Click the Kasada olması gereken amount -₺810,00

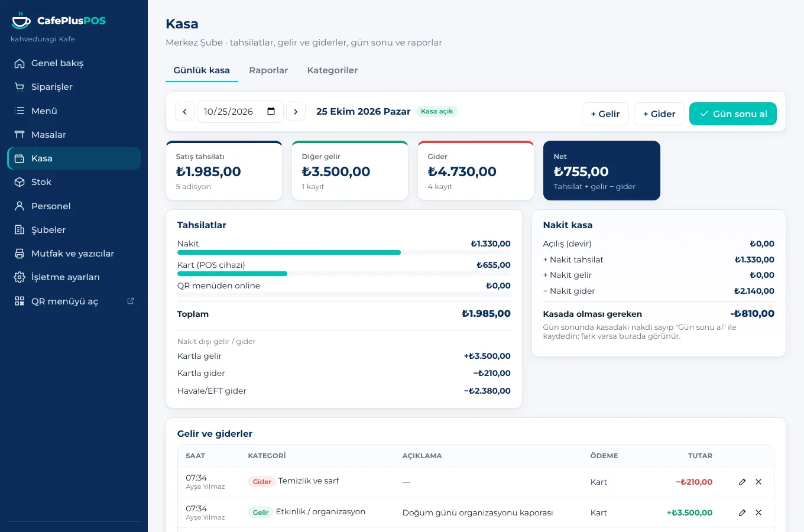click(752, 314)
